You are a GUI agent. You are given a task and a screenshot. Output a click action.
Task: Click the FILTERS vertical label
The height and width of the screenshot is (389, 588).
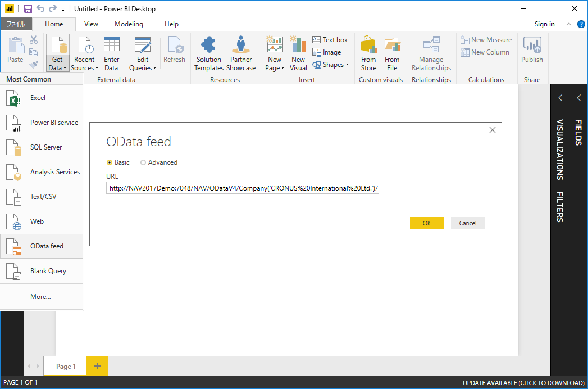(560, 207)
